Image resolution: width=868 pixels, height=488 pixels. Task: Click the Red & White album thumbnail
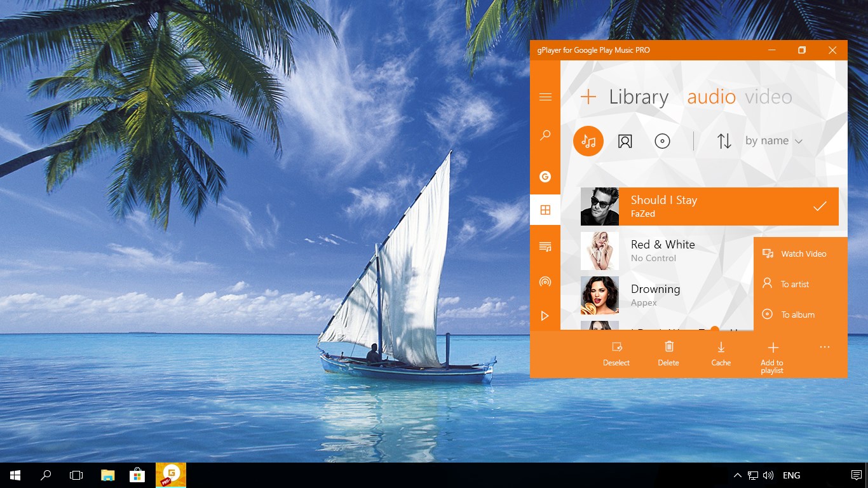click(x=599, y=250)
